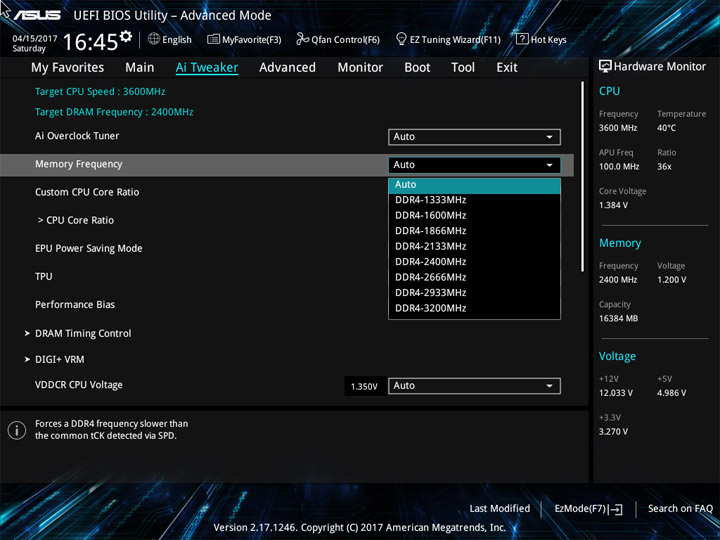Switch to the Boot tab
Screen dimensions: 720x540
pyautogui.click(x=417, y=68)
